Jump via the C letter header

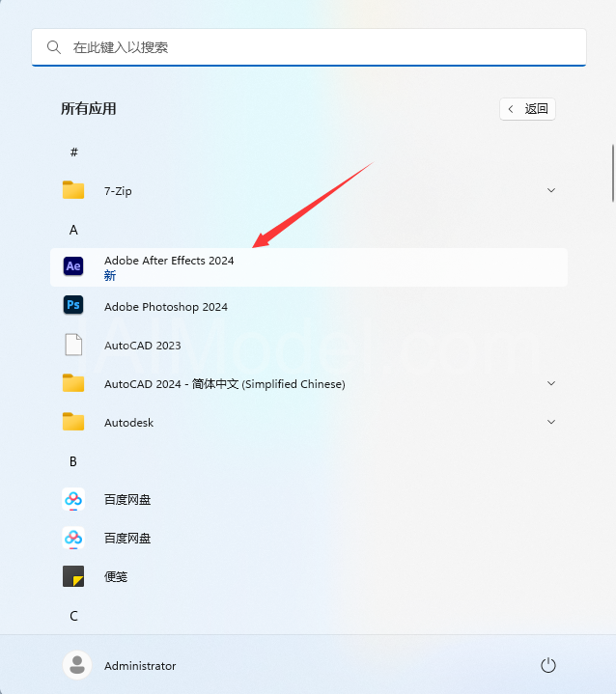(x=73, y=616)
